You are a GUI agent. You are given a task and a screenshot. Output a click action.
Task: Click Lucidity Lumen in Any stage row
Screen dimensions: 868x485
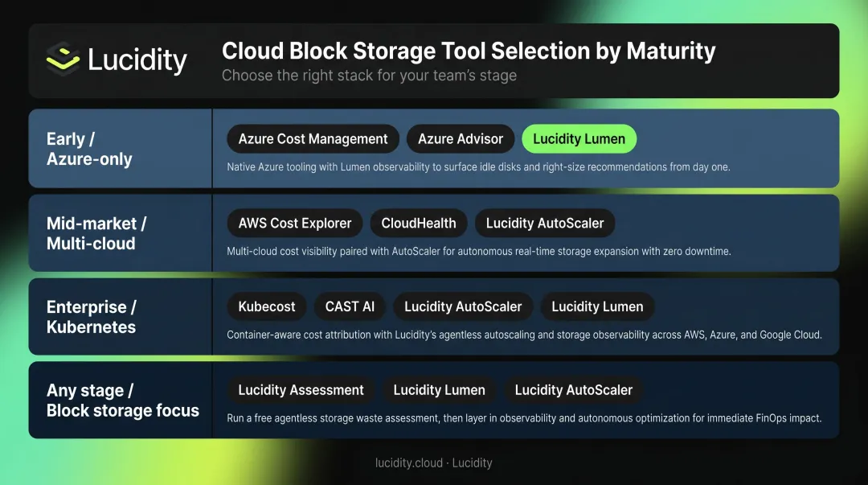pos(439,390)
